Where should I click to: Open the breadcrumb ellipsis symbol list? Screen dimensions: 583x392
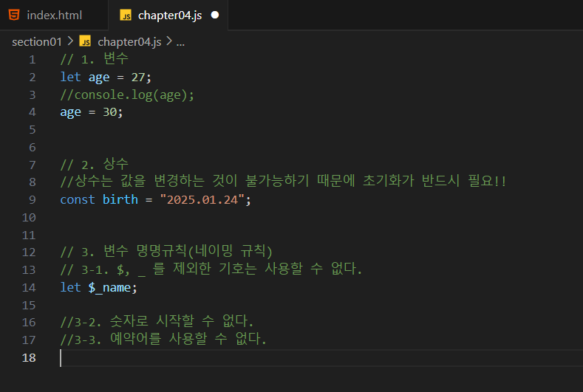180,43
